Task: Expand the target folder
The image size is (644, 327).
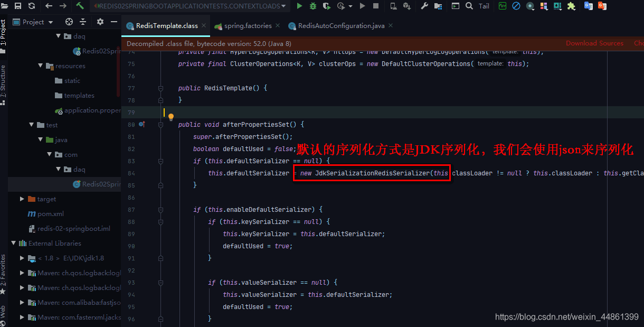Action: (22, 199)
